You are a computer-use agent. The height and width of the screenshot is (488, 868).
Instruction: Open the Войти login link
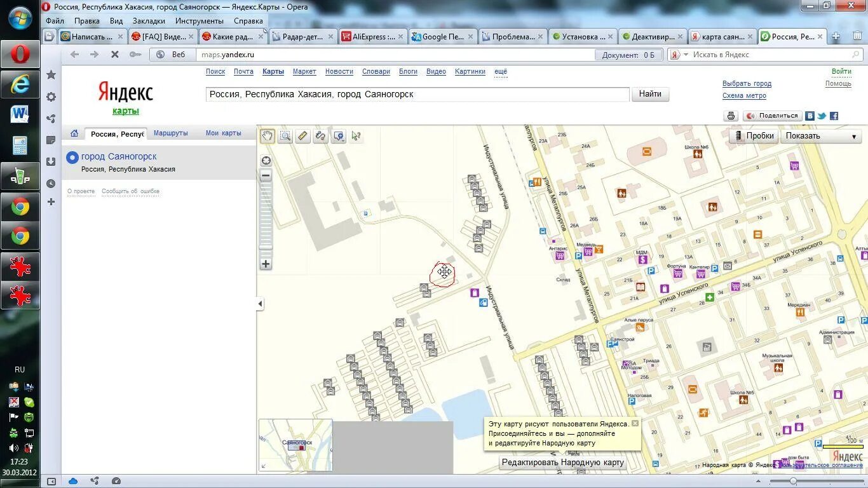(841, 71)
